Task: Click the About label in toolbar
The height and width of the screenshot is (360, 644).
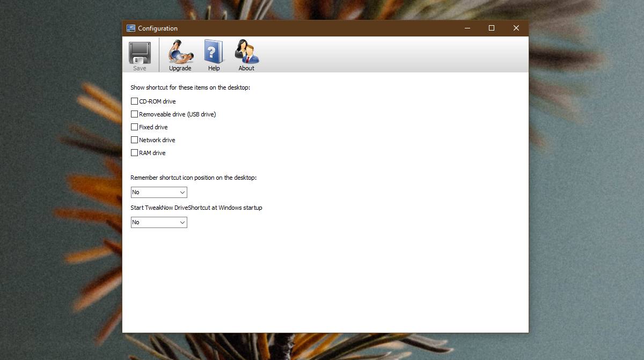Action: (246, 68)
